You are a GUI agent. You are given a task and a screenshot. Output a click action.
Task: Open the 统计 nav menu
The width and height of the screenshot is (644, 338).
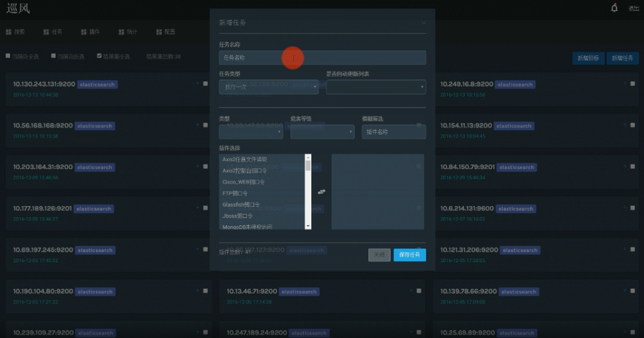click(128, 32)
